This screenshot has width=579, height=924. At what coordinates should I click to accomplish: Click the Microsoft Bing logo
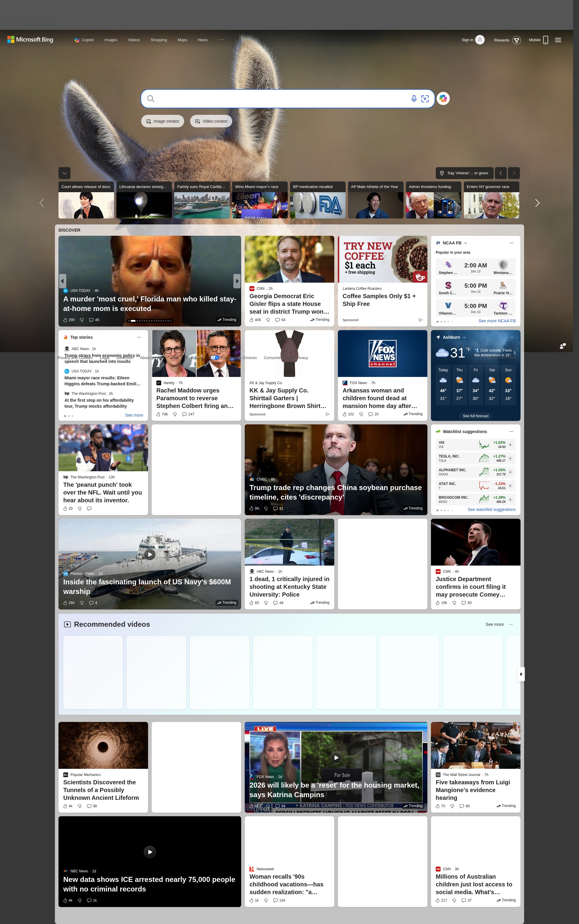pyautogui.click(x=30, y=39)
